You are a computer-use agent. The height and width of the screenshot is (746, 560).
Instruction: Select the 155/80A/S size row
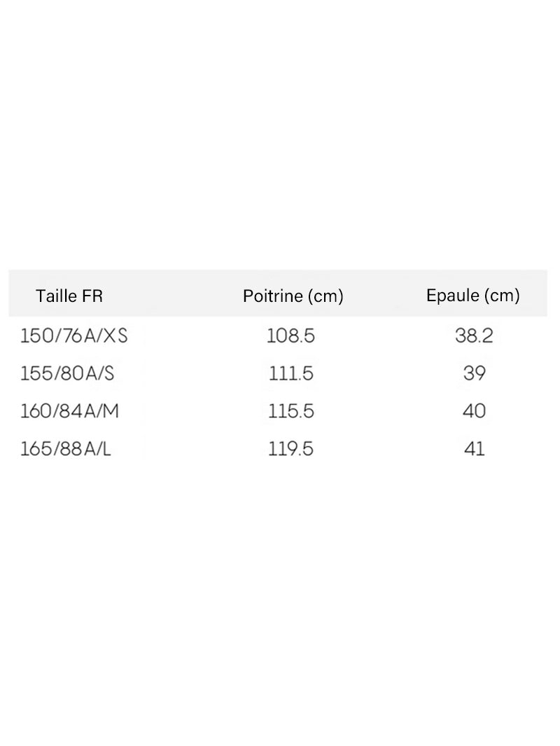point(278,373)
